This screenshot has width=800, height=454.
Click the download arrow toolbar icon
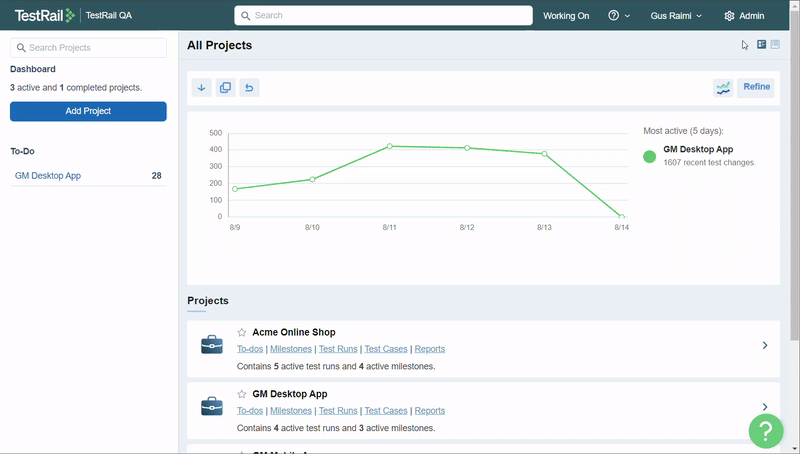(202, 88)
